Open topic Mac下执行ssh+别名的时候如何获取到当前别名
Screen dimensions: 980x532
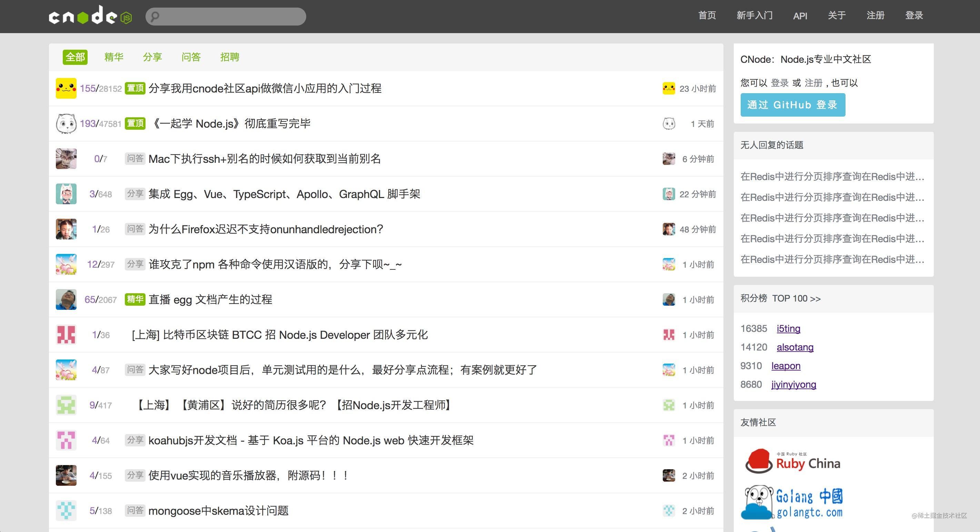[x=264, y=159]
